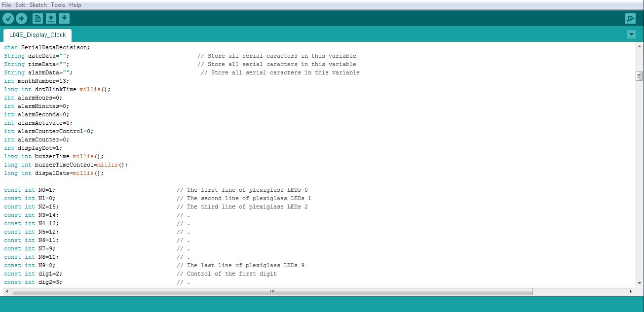Click the 'String dateData' declaration

pos(37,56)
